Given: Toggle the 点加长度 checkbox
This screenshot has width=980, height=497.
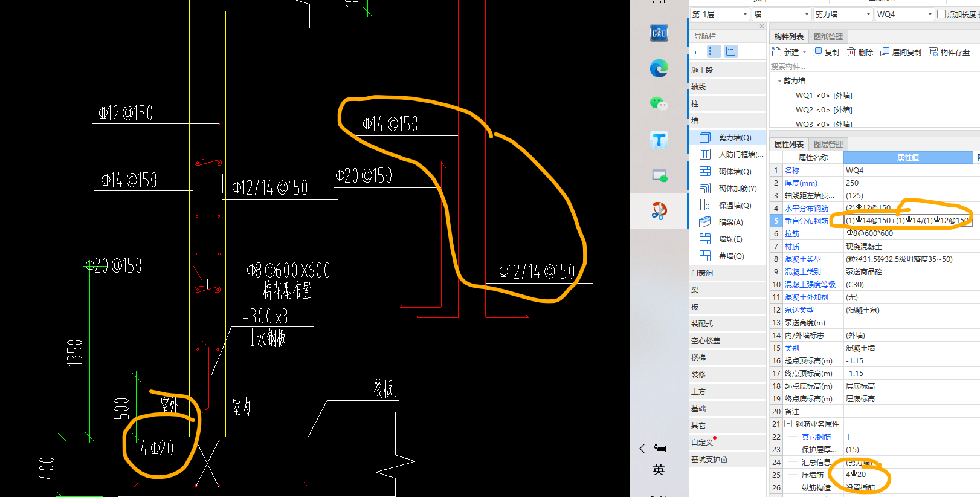Looking at the screenshot, I should click(941, 14).
